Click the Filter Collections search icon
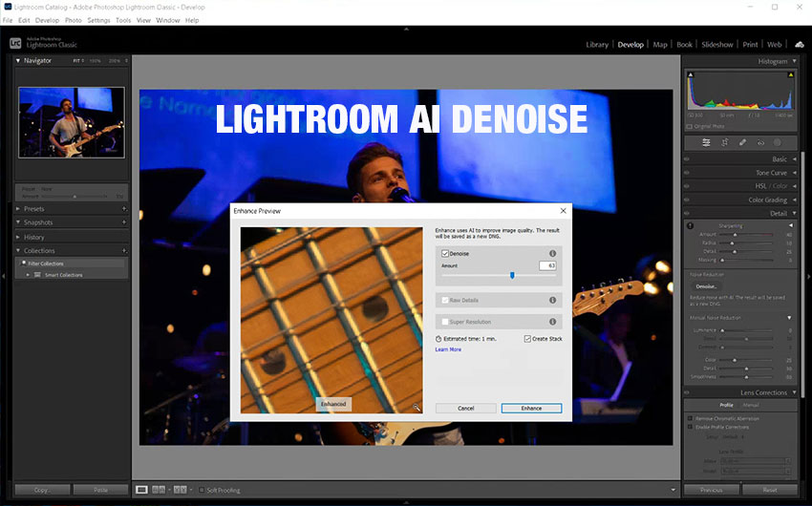 click(23, 264)
